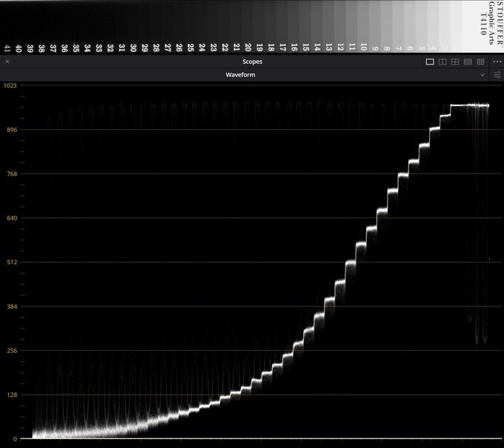Click the 640 scale label
Screen dimensions: 504x448
(12, 218)
